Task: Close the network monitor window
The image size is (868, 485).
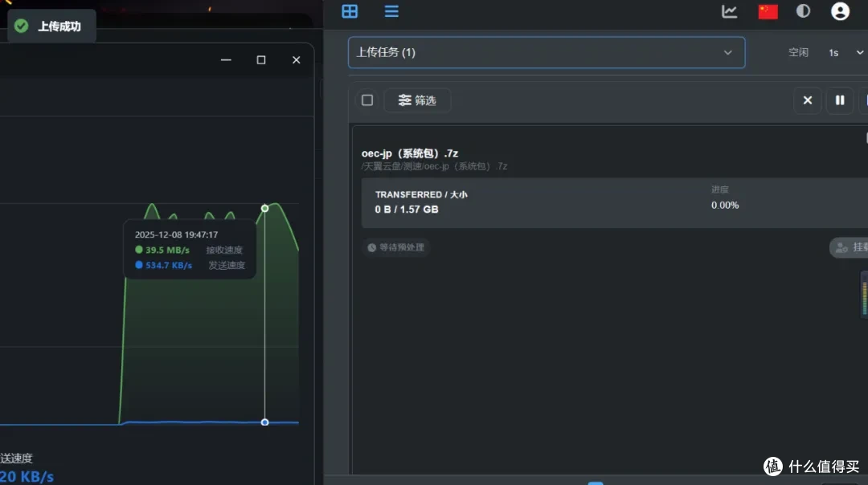Action: click(296, 59)
